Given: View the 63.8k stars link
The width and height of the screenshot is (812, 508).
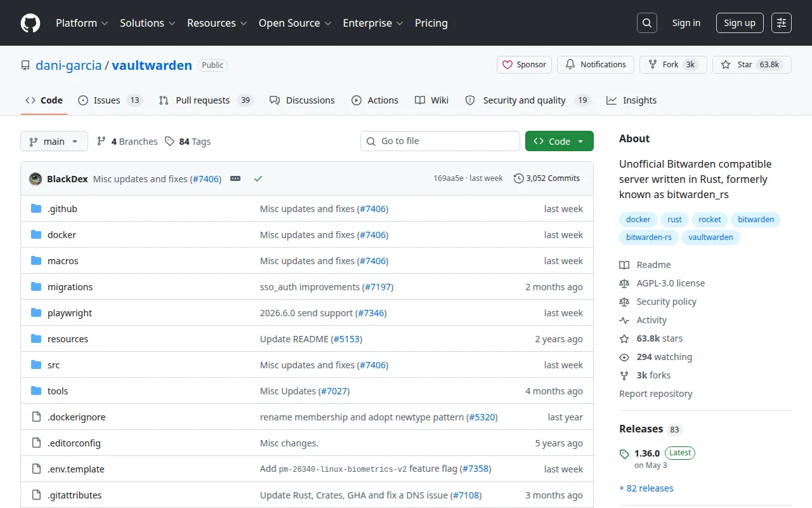Looking at the screenshot, I should (651, 338).
